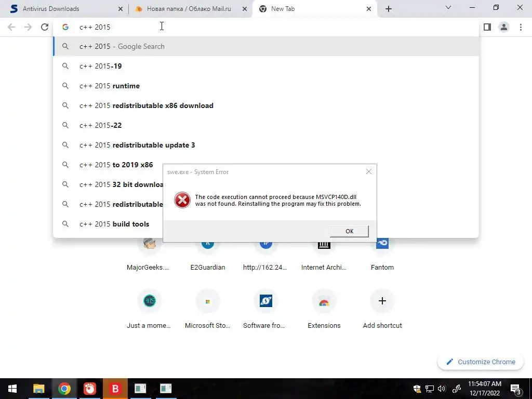Click the Customize Chrome button
This screenshot has width=532, height=399.
pos(481,362)
